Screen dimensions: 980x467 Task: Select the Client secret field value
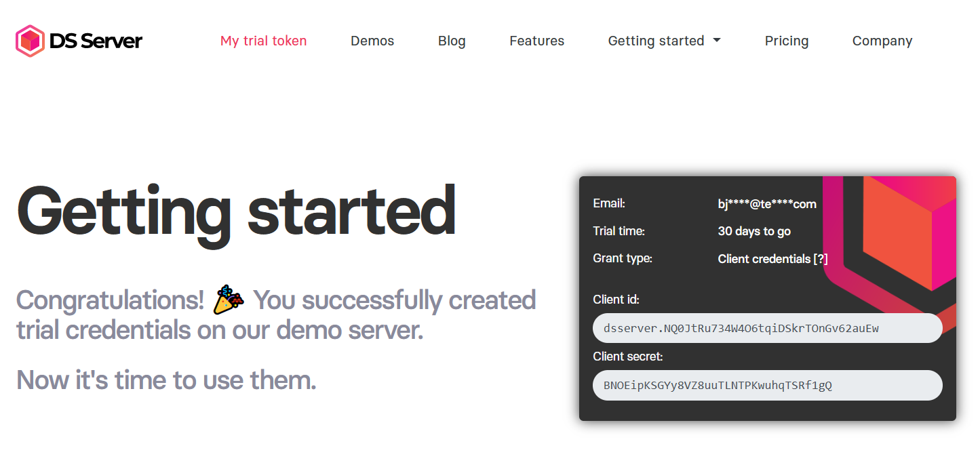coord(768,385)
